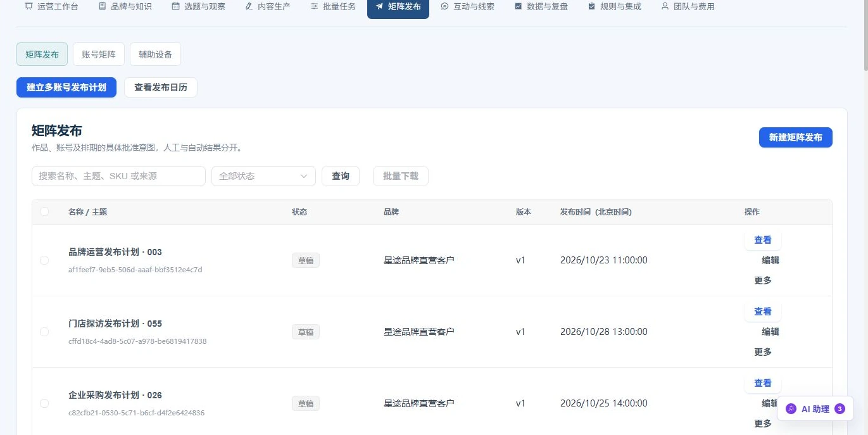
Task: Click the 名称 / 主题 column header
Action: [x=88, y=212]
